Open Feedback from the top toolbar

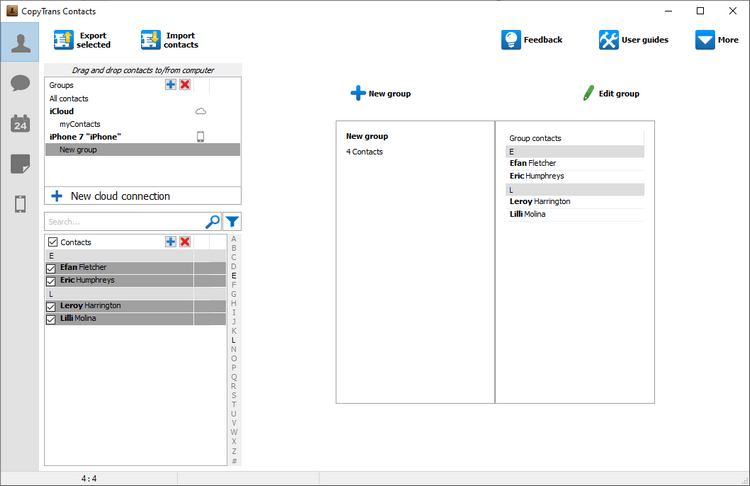[x=532, y=40]
